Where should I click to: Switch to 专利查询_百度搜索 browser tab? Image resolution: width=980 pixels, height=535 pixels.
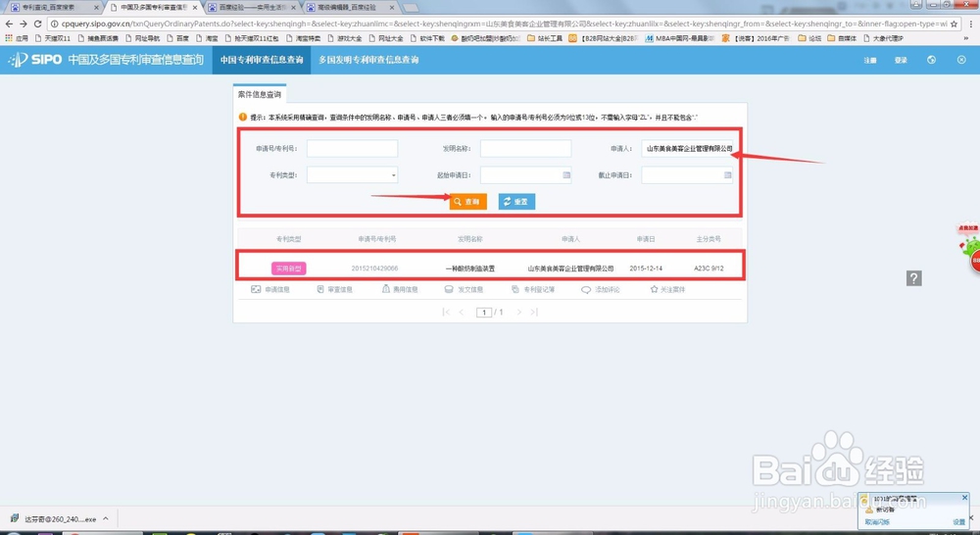(x=53, y=8)
